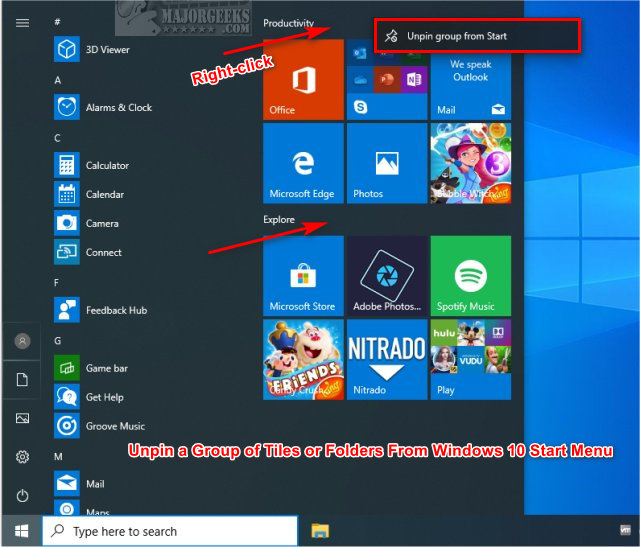The height and width of the screenshot is (547, 640).
Task: Open the Skype icon in the tile folder
Action: pyautogui.click(x=360, y=107)
